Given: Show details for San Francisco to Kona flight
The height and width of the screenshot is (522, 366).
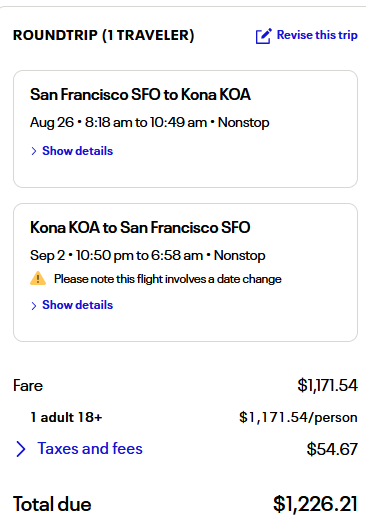Looking at the screenshot, I should point(77,151).
